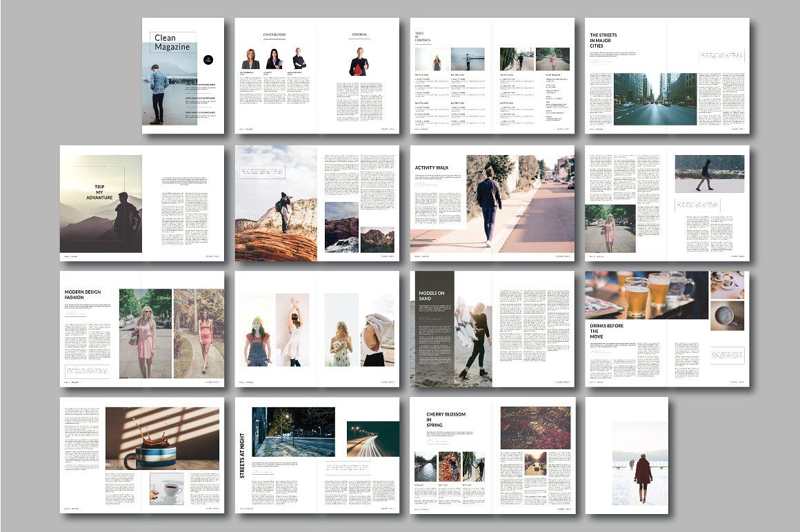Screen dimensions: 800x532
Task: Click the Table of Contents heading
Action: 423,37
